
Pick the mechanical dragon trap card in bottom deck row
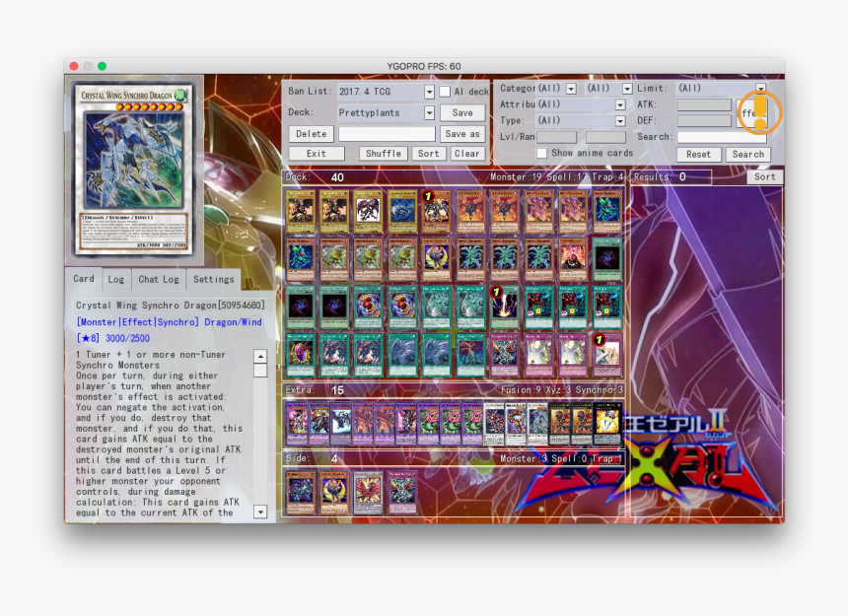coord(504,355)
